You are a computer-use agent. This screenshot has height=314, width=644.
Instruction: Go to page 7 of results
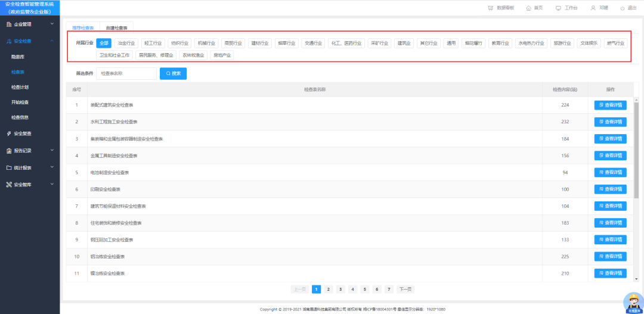tap(389, 290)
